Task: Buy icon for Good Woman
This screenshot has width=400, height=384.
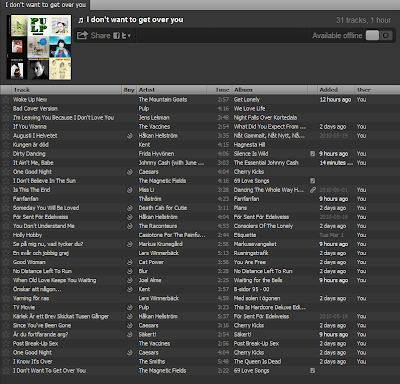Action: tap(130, 262)
